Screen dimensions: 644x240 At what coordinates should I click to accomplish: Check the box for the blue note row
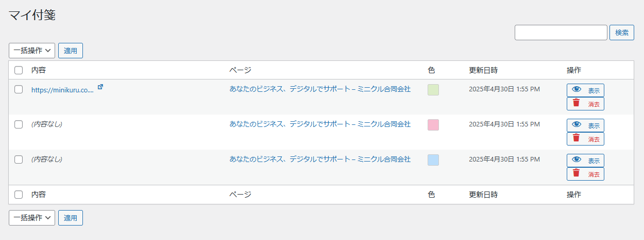pos(19,159)
